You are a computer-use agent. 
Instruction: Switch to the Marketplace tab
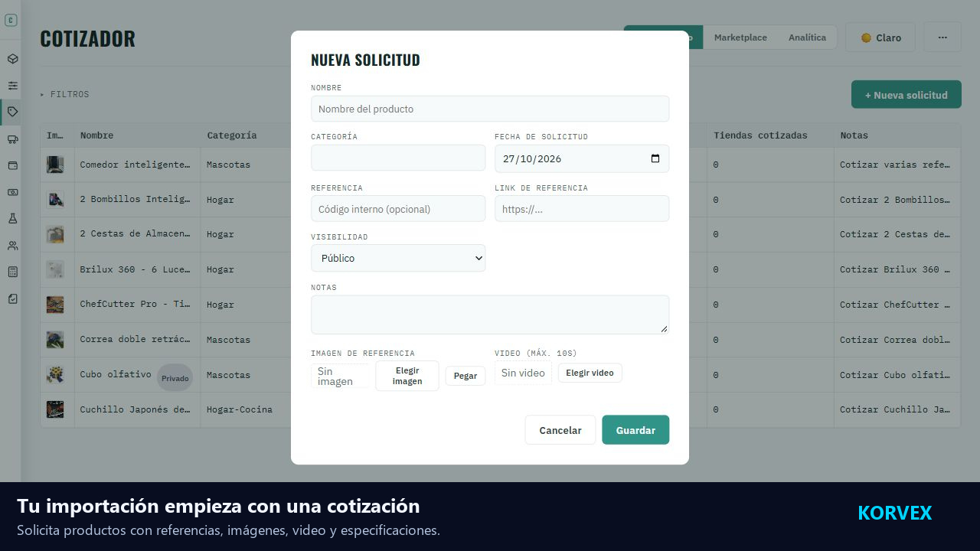[740, 37]
